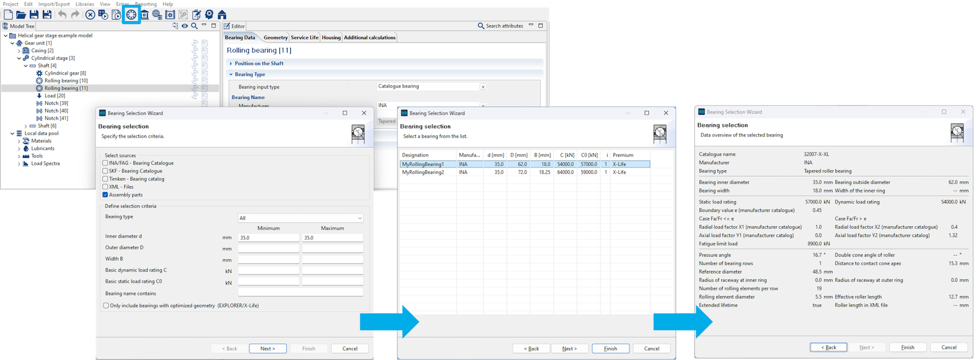This screenshot has width=980, height=360.
Task: Open the Bearing Selection Wizard toolbar icon
Action: pyautogui.click(x=131, y=15)
